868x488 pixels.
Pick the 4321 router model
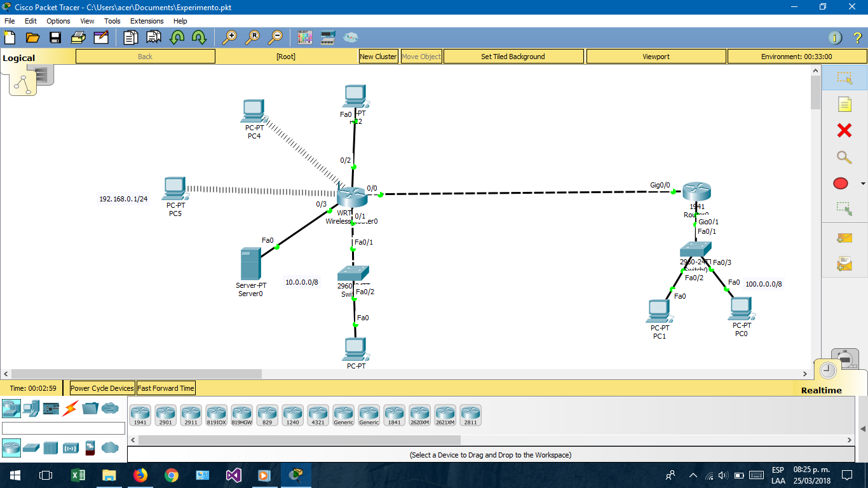point(318,415)
